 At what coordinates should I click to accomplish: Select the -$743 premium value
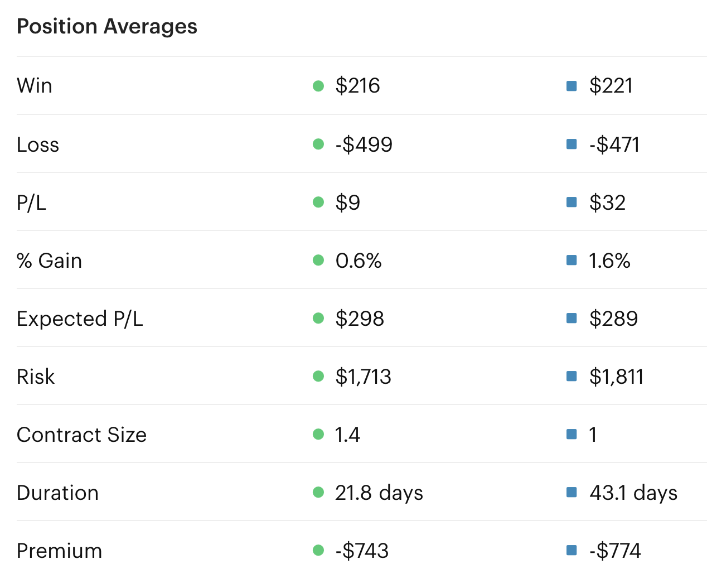click(362, 551)
